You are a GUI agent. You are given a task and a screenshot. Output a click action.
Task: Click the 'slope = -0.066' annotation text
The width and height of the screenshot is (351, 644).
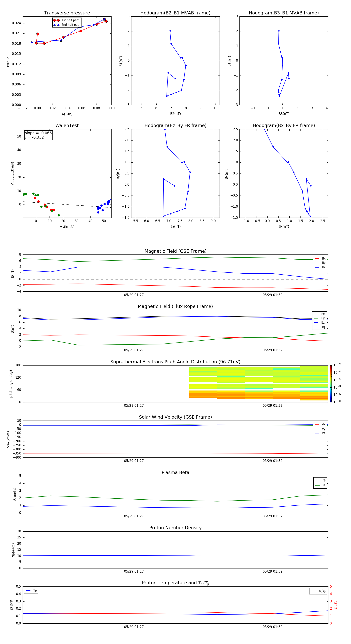coord(38,133)
